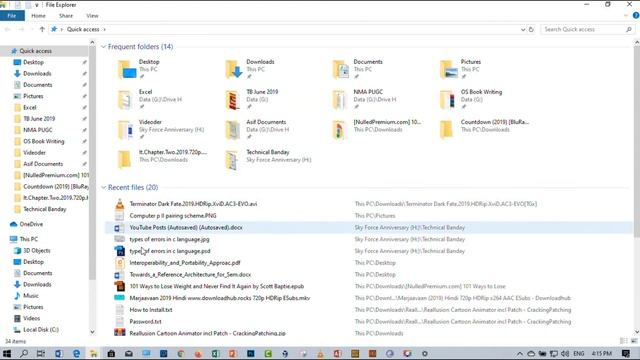This screenshot has width=640, height=360.
Task: Open the File tab
Action: pos(12,16)
